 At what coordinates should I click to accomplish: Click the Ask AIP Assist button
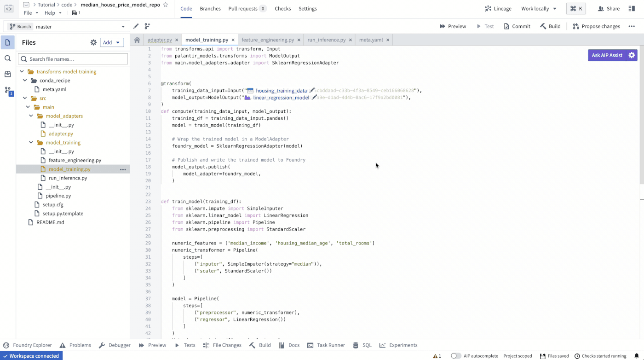[x=607, y=55]
